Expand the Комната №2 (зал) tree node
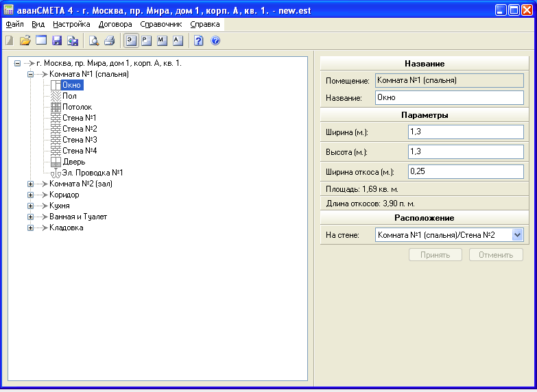Viewport: 537px width, 392px height. tap(30, 184)
